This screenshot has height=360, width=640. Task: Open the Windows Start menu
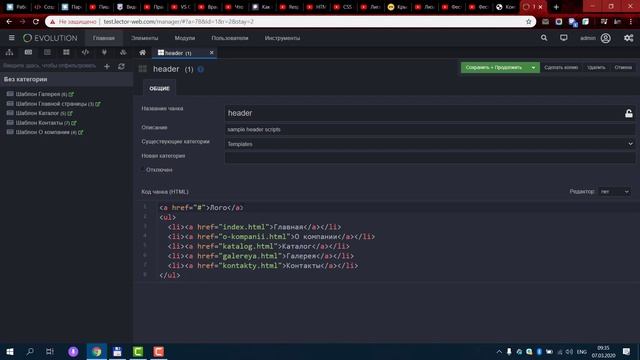(x=10, y=351)
